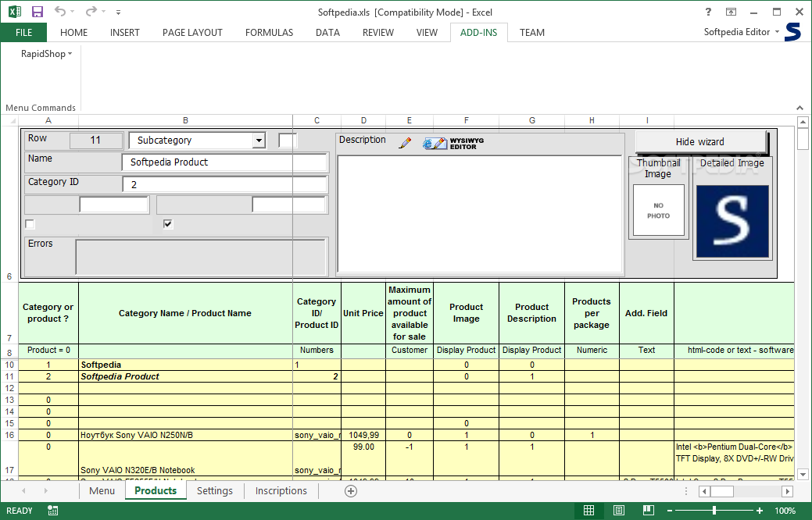
Task: Click the Detailed Image S logo
Action: (732, 222)
